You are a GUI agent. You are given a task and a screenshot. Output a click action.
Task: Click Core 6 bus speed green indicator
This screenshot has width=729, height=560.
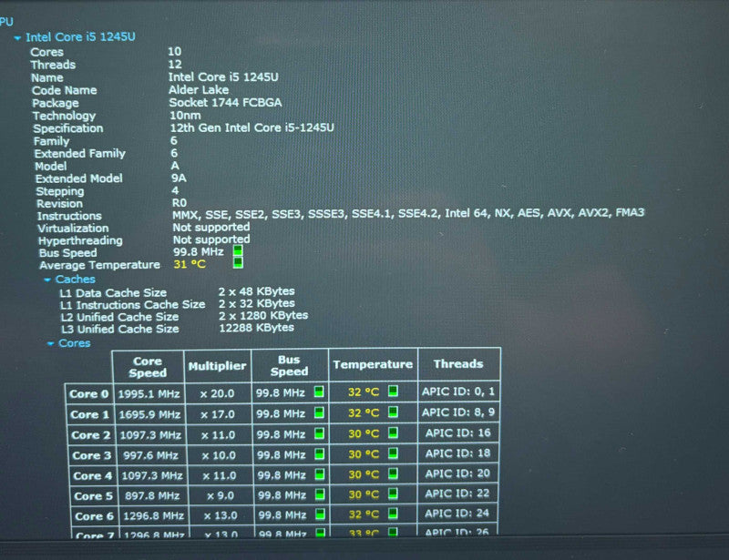click(320, 514)
